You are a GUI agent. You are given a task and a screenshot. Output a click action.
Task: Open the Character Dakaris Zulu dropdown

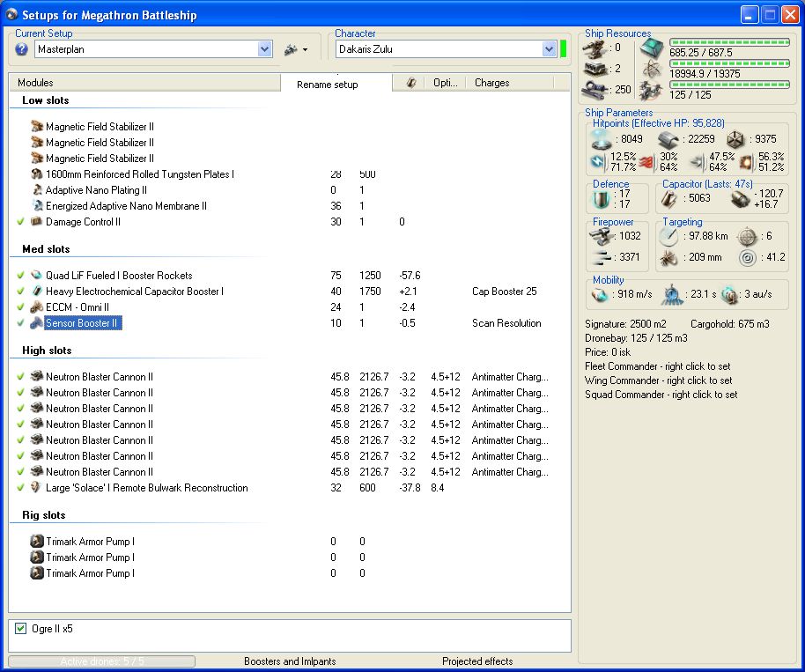pos(549,49)
